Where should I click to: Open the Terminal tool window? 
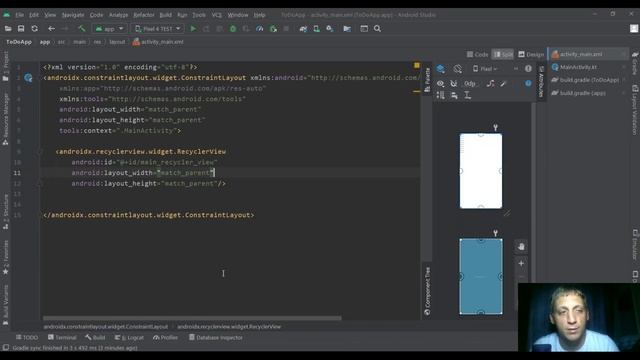click(62, 338)
